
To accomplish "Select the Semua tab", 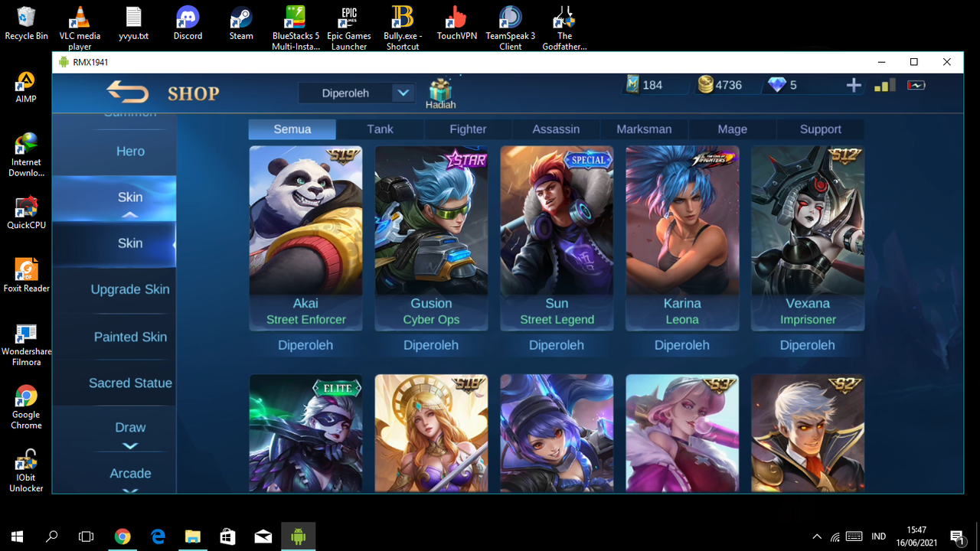I will tap(292, 129).
